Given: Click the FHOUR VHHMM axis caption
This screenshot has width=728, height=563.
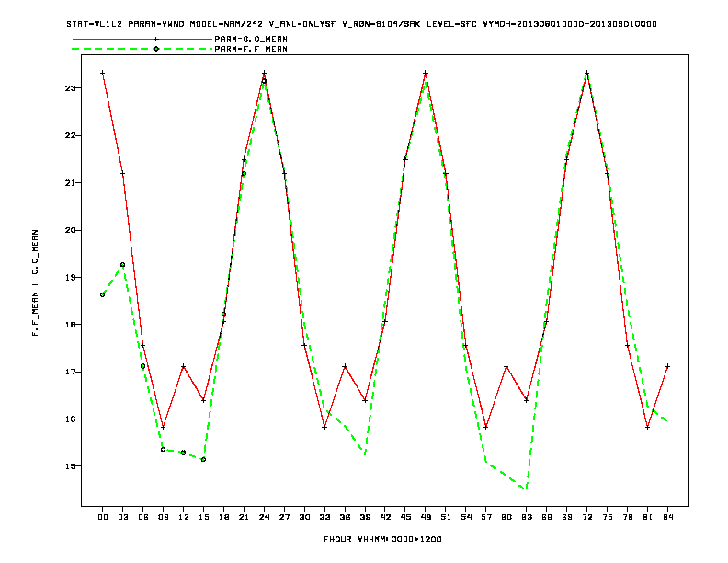Looking at the screenshot, I should point(382,539).
